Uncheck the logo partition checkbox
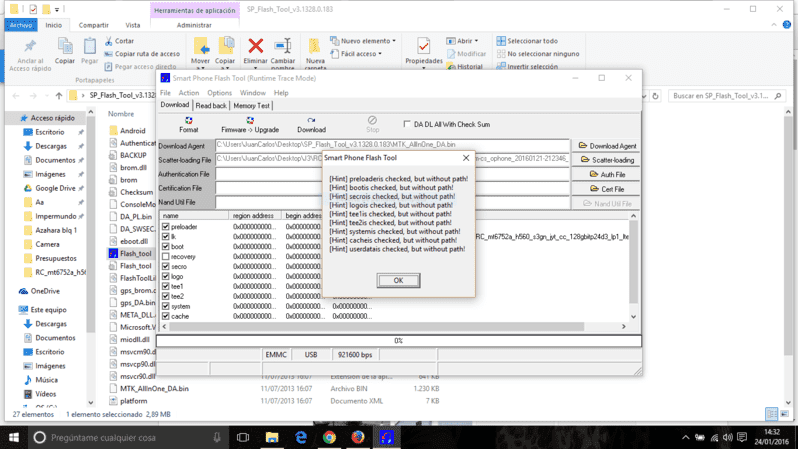Screen dimensions: 798x449 (x=165, y=276)
